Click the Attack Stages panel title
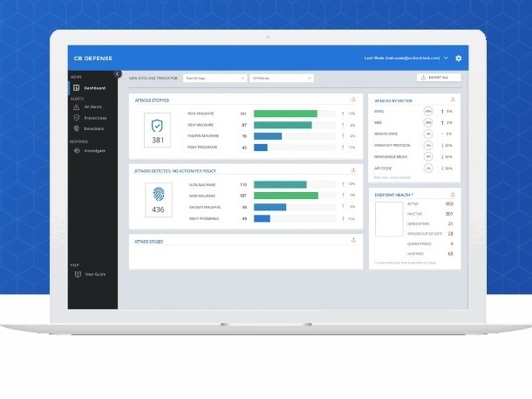Image resolution: width=532 pixels, height=399 pixels. point(148,242)
